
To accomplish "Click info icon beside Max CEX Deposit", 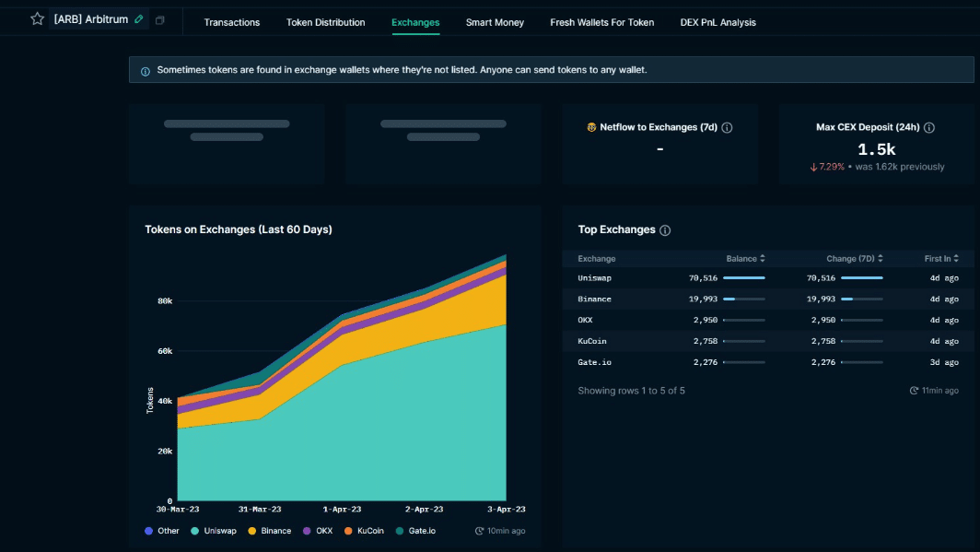I will pos(929,128).
